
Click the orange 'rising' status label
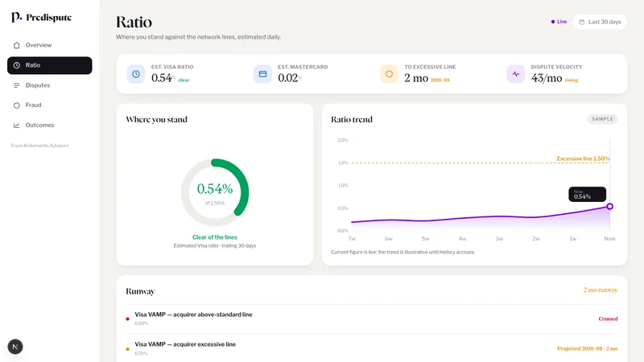click(x=571, y=80)
